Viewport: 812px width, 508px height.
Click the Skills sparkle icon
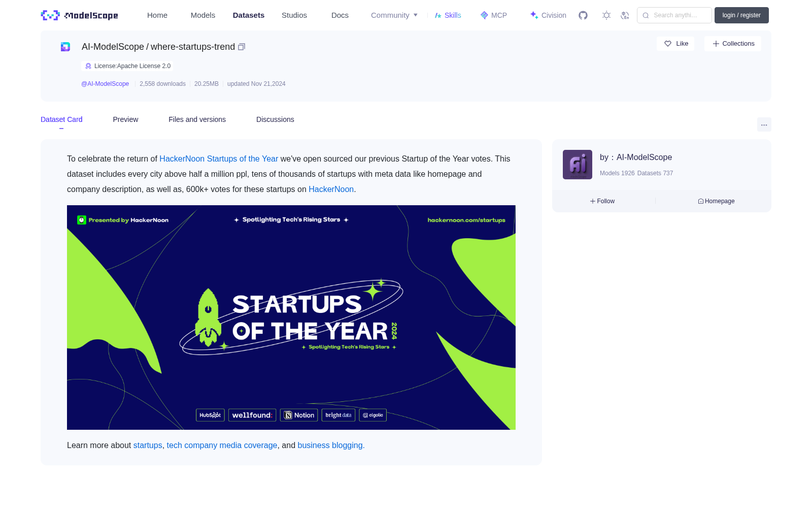click(x=438, y=15)
